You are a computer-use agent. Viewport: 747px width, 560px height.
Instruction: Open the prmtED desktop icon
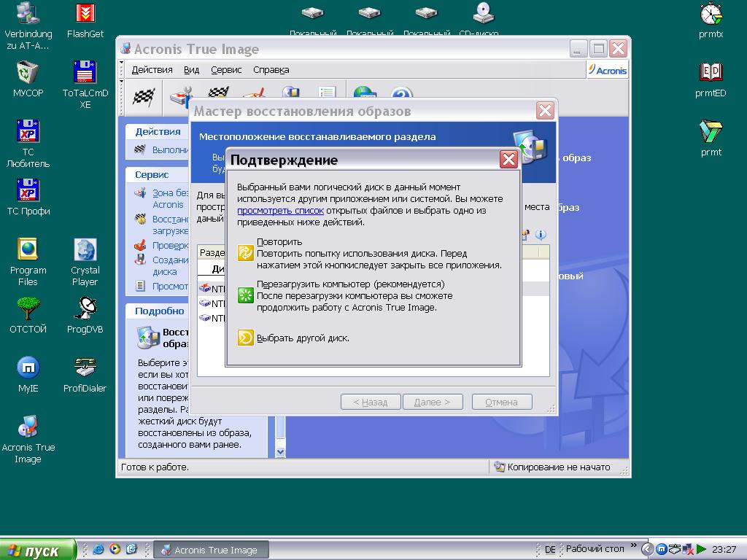(x=711, y=79)
